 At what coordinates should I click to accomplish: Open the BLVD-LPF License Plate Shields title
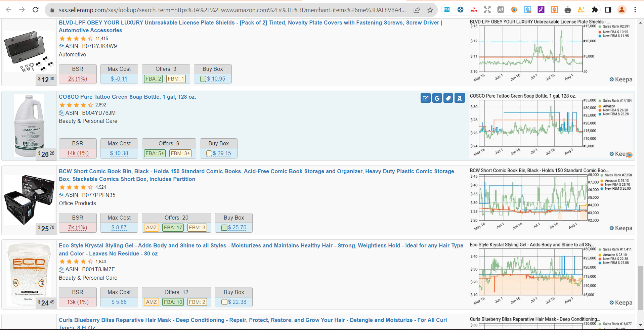pos(250,27)
